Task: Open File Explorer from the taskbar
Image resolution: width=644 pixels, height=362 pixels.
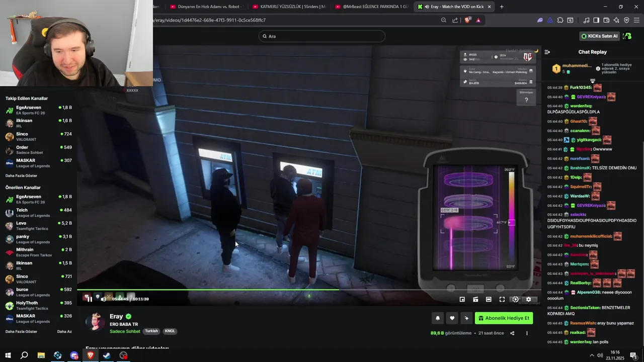Action: pos(41,355)
